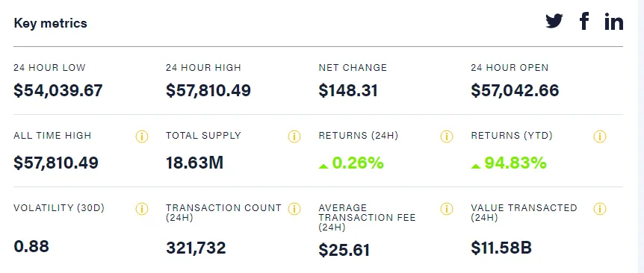Open info icon for Total Supply

(294, 136)
